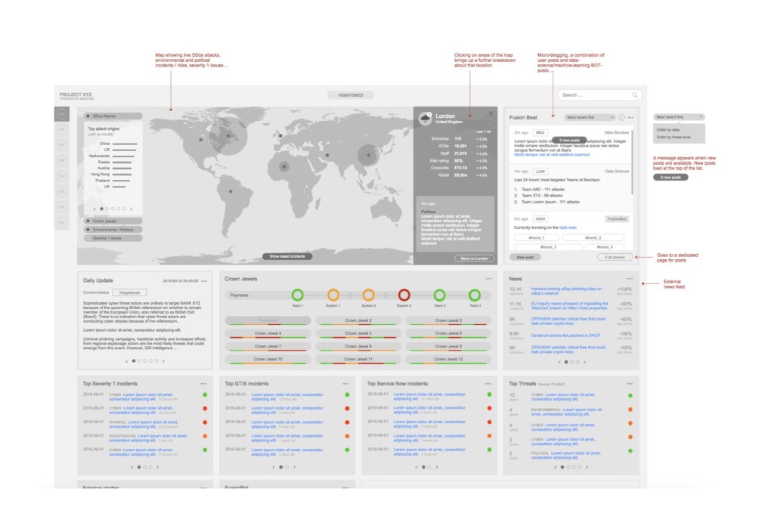The image size is (774, 532).
Task: Click the More on London button
Action: point(473,258)
